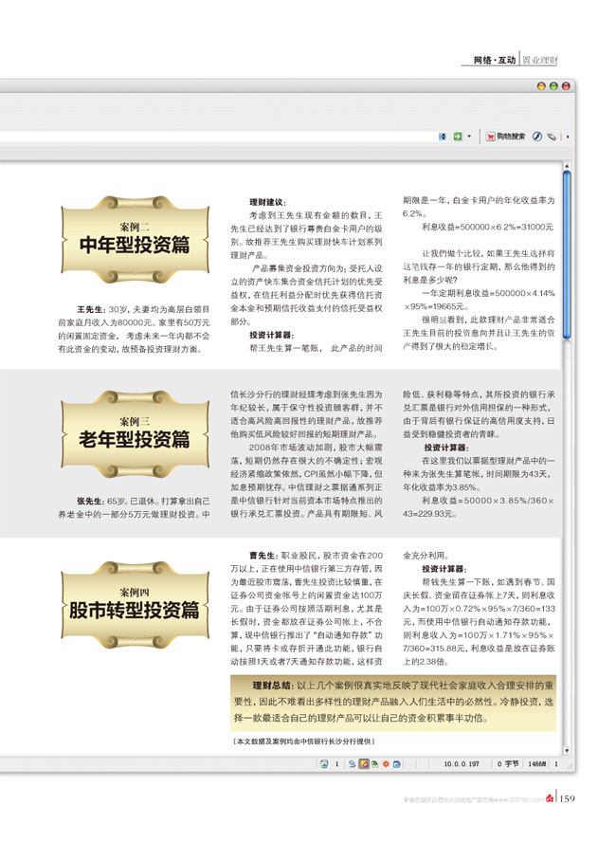Image resolution: width=616 pixels, height=842 pixels.
Task: Click the 购物搜索 shopping search button
Action: [x=505, y=137]
